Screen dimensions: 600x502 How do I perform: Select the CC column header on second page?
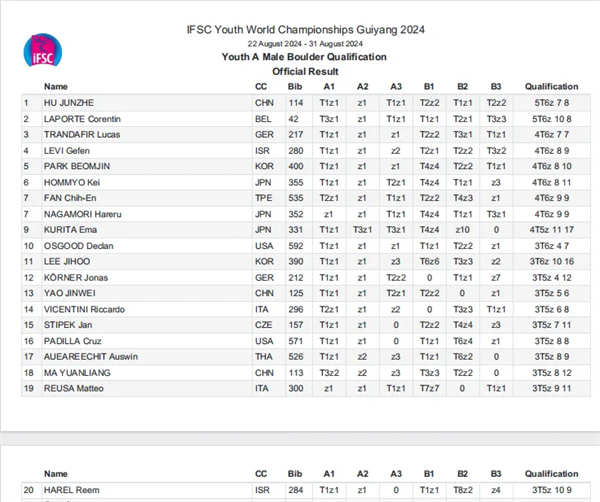(261, 474)
